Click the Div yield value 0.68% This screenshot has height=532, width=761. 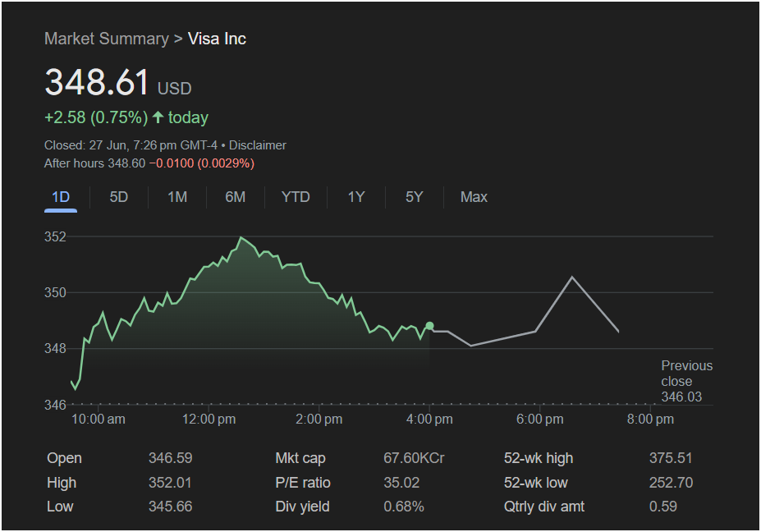pos(404,507)
